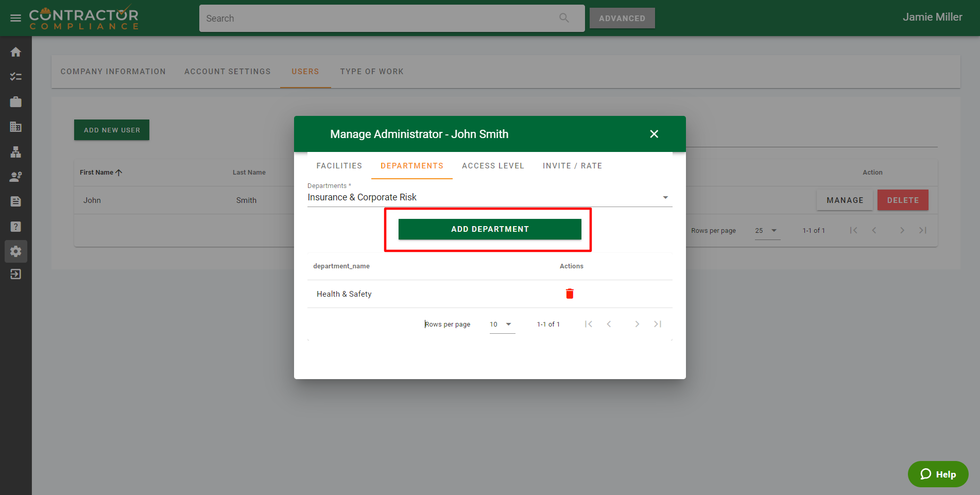Click the Home icon in sidebar
Viewport: 980px width, 495px height.
tap(15, 52)
